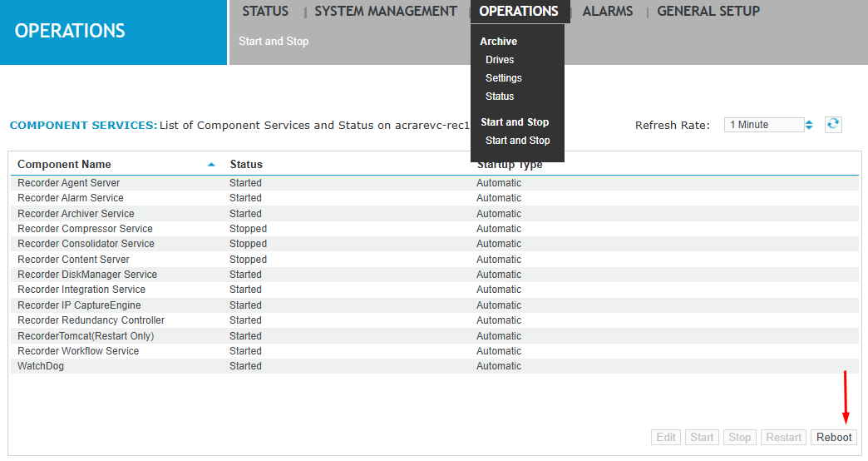Viewport: 868px width, 461px height.
Task: Open the GENERAL SETUP menu
Action: (708, 12)
